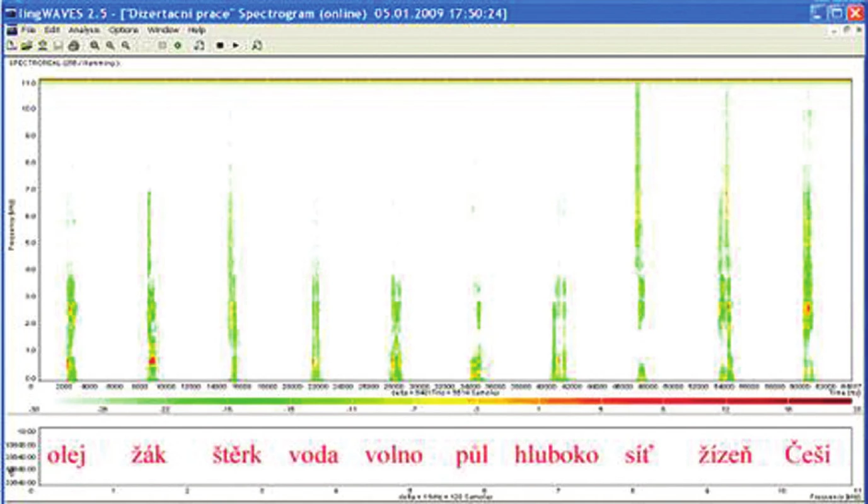Select the word 'žák' label
This screenshot has width=868, height=504.
(x=149, y=454)
